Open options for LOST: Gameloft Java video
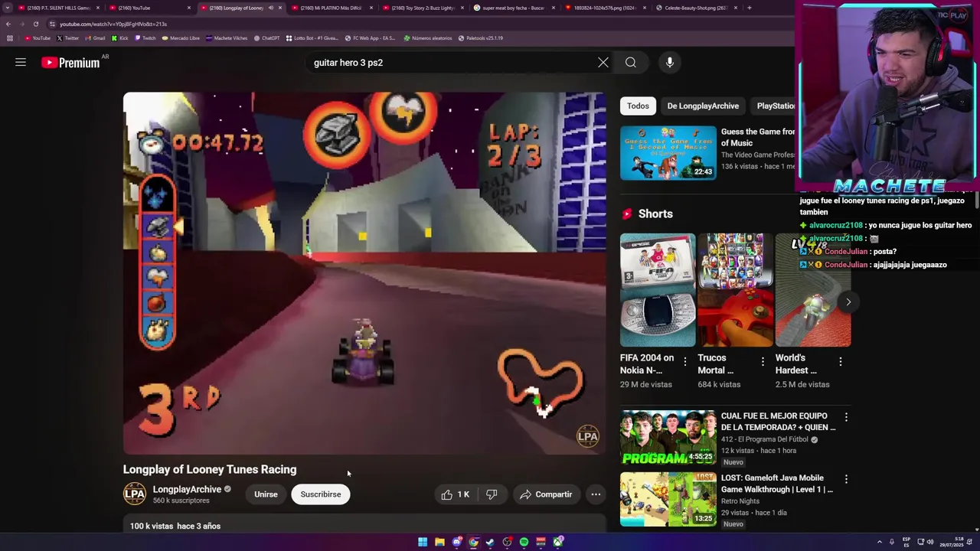The width and height of the screenshot is (980, 551). [x=846, y=479]
